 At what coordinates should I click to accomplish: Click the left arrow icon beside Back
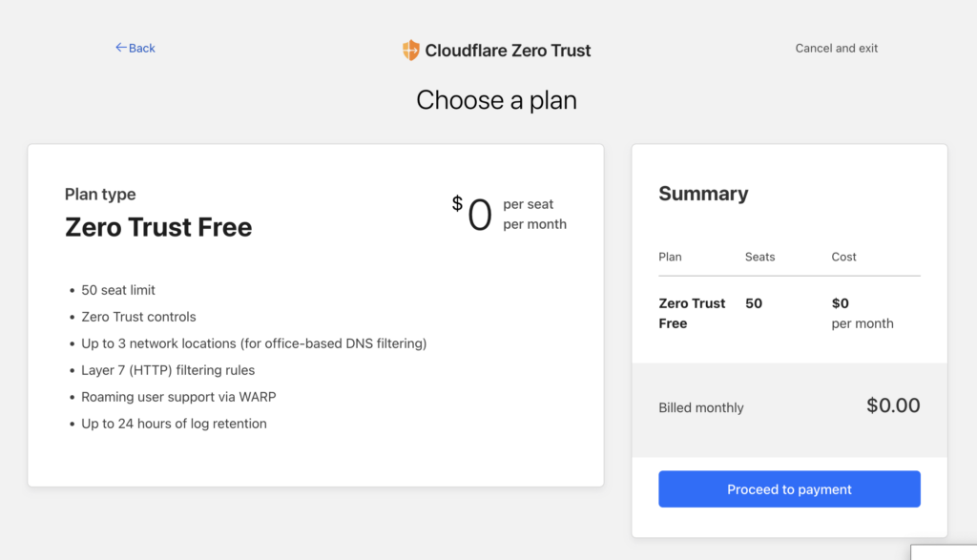(121, 48)
